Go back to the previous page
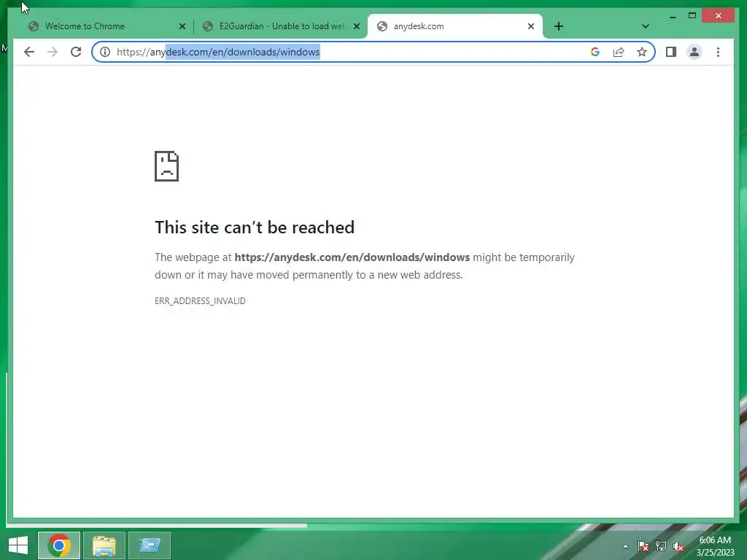747x560 pixels. (29, 52)
